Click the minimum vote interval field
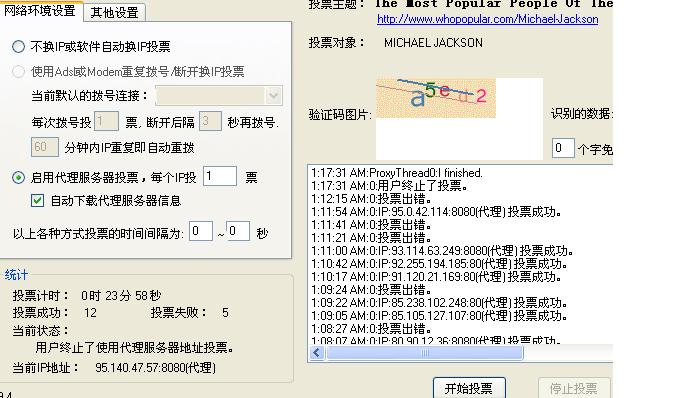Viewport: 683px width, 398px height. (201, 231)
